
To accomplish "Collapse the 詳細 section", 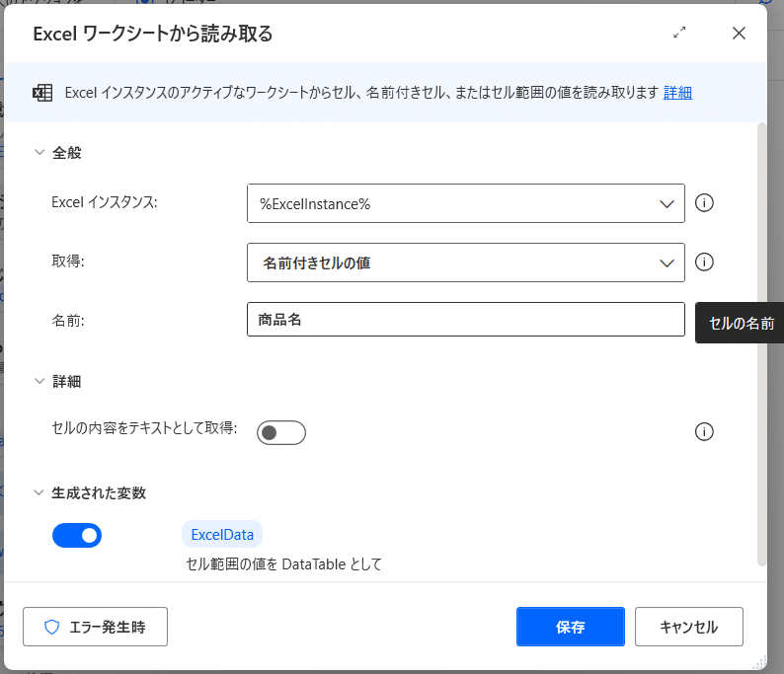I will (39, 381).
